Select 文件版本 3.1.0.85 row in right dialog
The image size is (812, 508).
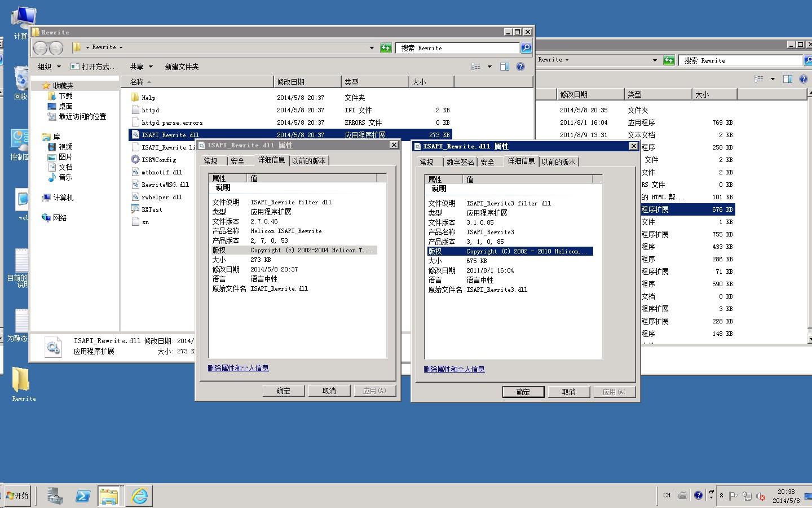pyautogui.click(x=510, y=222)
